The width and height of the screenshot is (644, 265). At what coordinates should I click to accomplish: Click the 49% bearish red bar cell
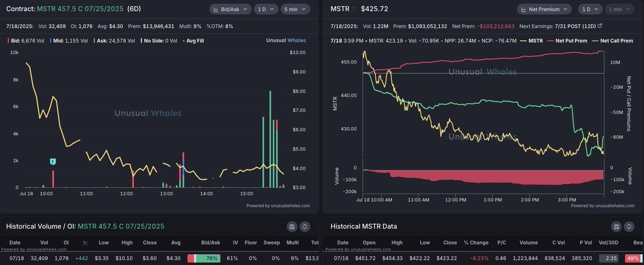632,259
